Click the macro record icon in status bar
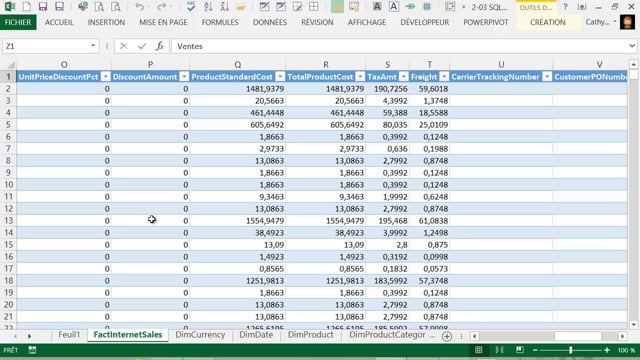 click(32, 350)
